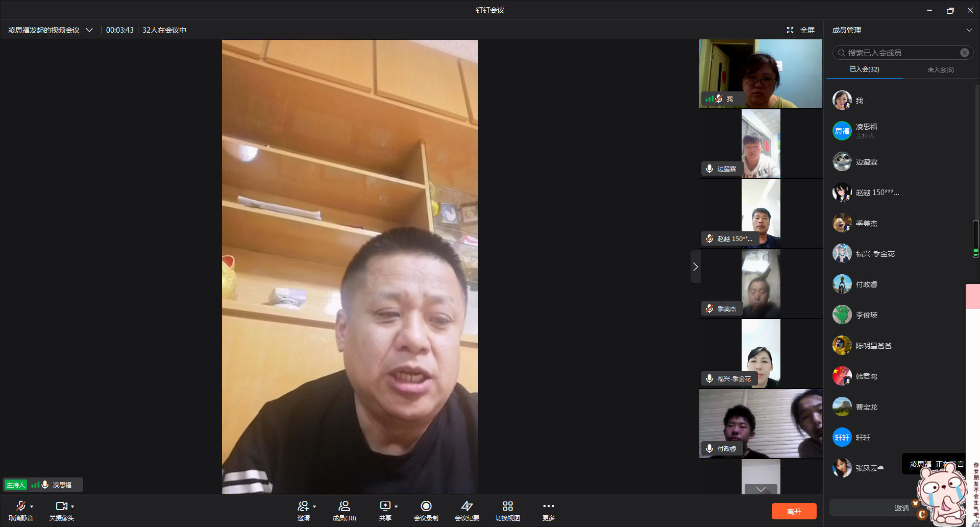The height and width of the screenshot is (527, 980).
Task: Collapse the member management panel
Action: click(969, 30)
